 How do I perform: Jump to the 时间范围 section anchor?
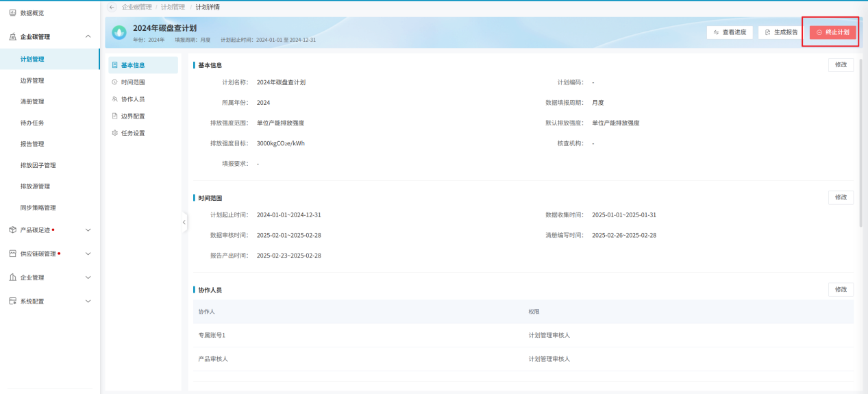tap(132, 82)
